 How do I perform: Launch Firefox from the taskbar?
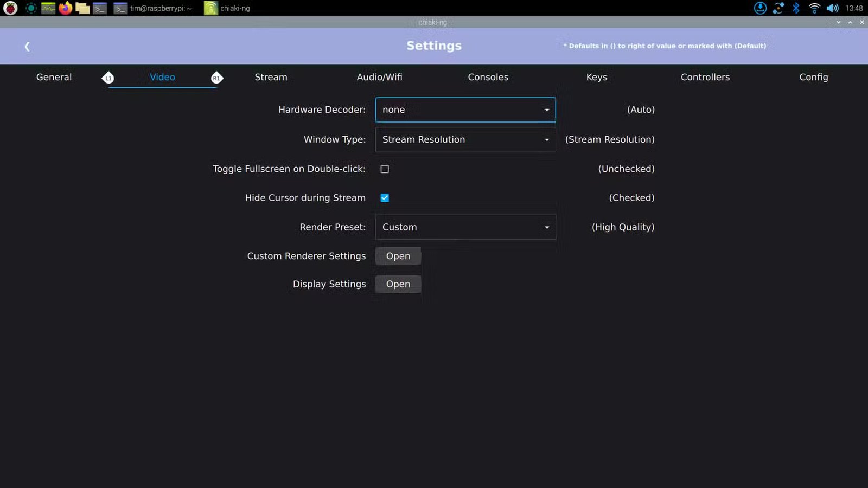coord(66,8)
